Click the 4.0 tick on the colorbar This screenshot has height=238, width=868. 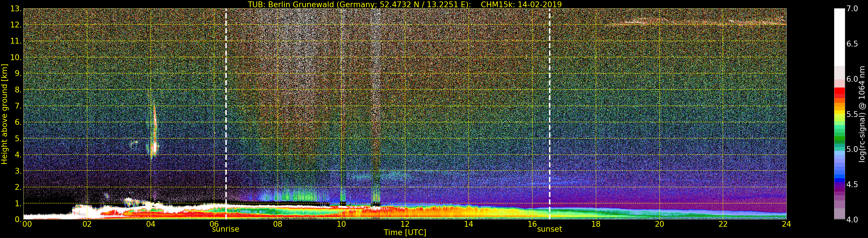tap(852, 220)
